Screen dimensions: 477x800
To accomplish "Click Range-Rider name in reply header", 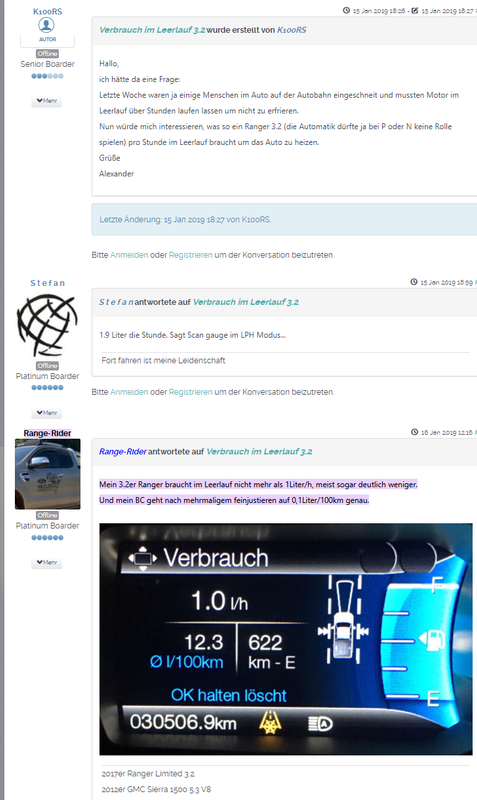I will 123,452.
